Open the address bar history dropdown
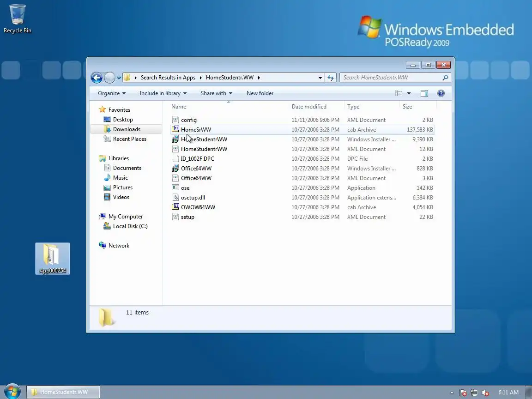 click(x=320, y=78)
